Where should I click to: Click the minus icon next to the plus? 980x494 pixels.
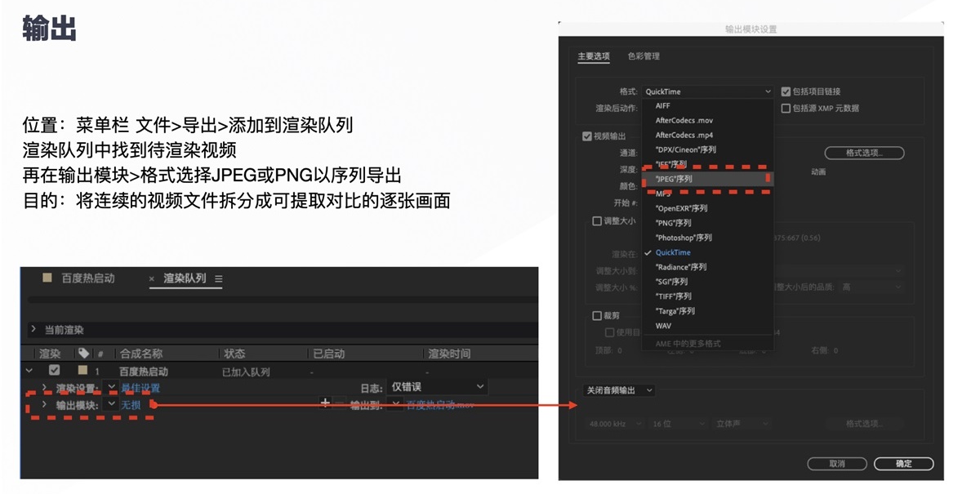coord(339,403)
